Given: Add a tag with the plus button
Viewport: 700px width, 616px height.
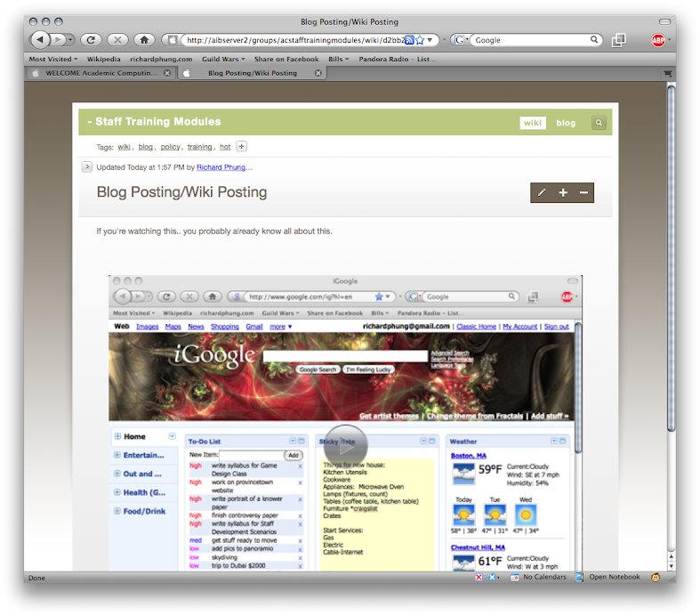Looking at the screenshot, I should 241,147.
